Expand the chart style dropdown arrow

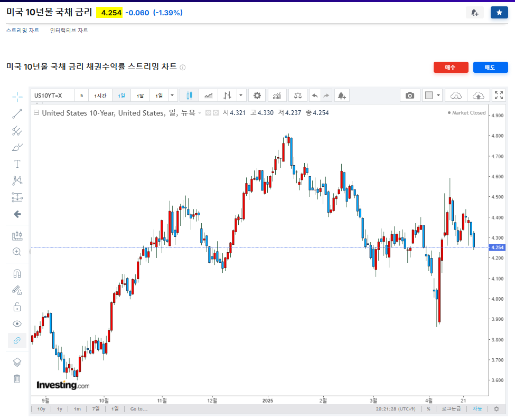[x=241, y=96]
